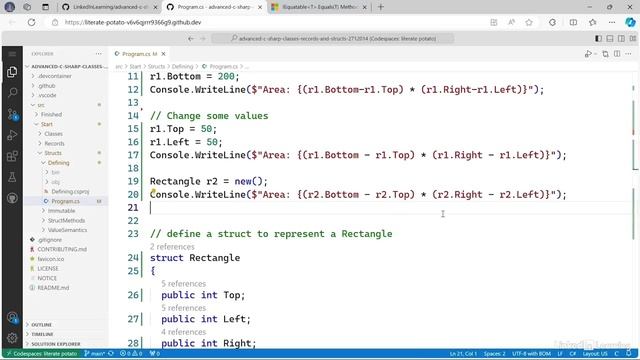Click Defining breadcrumb in editor path
This screenshot has width=640, height=360.
182,67
